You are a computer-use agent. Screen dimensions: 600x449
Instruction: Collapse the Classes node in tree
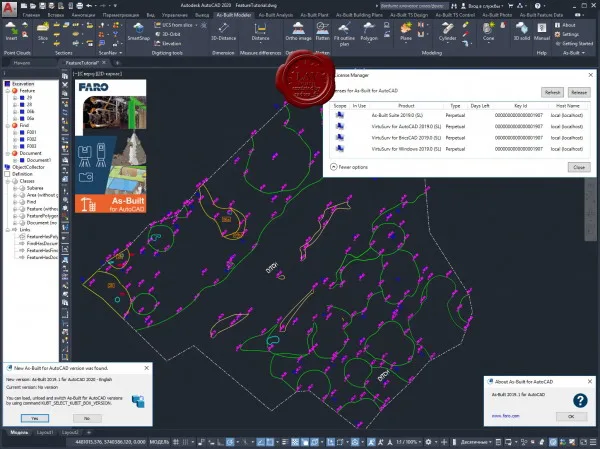tap(8, 181)
